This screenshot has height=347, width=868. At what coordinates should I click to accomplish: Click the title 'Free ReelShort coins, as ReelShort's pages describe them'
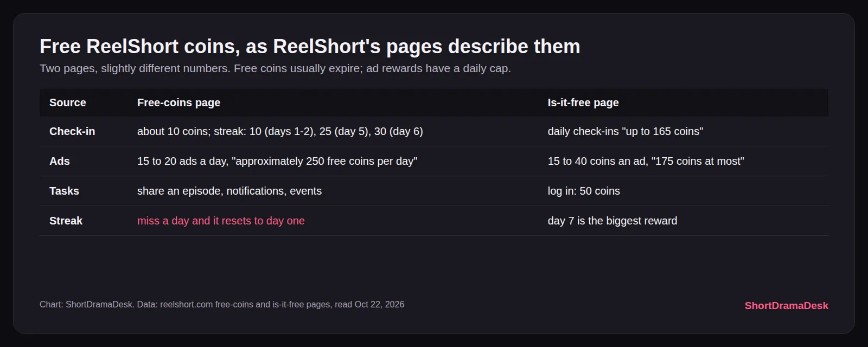(x=310, y=47)
